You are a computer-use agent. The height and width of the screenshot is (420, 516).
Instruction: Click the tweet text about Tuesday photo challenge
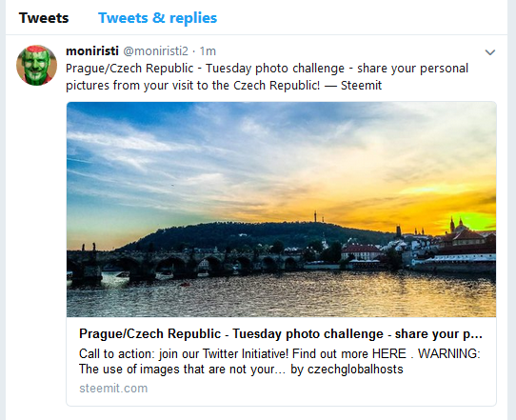(267, 77)
